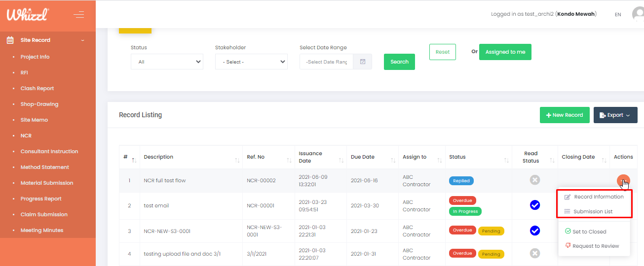Open the Status dropdown set to All
Image resolution: width=644 pixels, height=266 pixels.
[x=167, y=62]
